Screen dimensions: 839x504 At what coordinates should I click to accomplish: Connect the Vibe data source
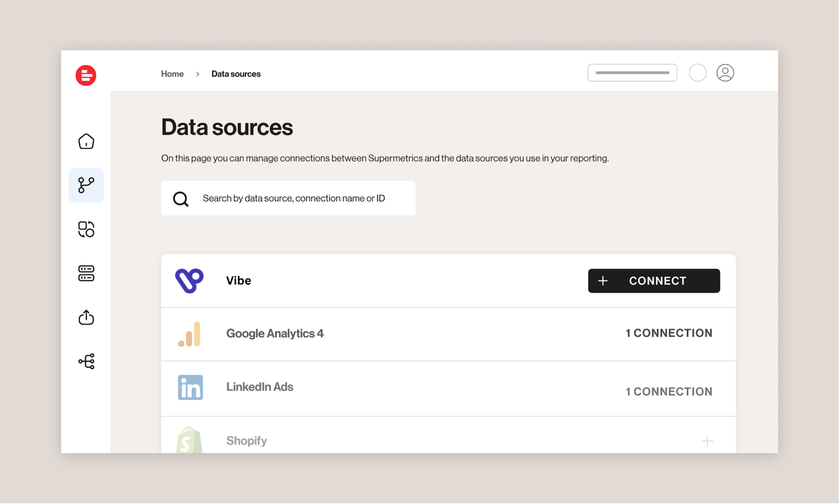pos(654,281)
